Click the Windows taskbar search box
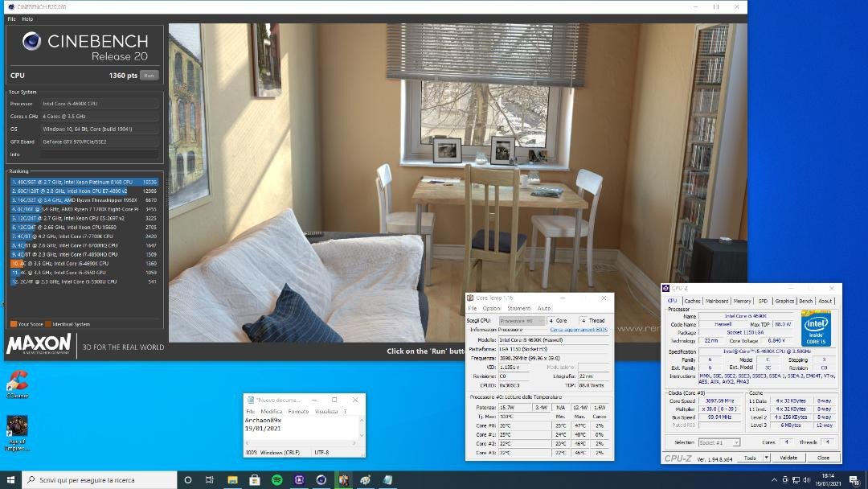 (x=100, y=479)
